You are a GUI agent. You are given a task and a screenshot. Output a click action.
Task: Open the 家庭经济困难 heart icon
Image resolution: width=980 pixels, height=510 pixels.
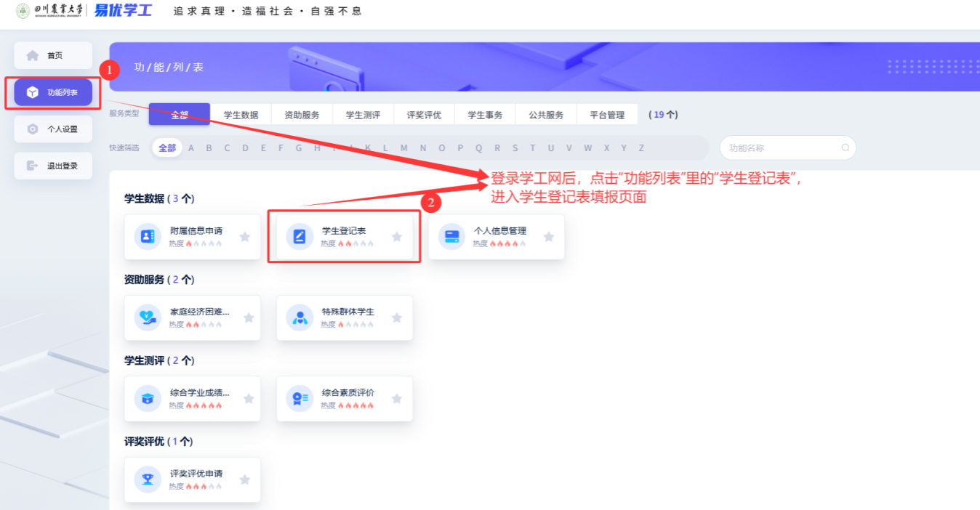[x=147, y=317]
